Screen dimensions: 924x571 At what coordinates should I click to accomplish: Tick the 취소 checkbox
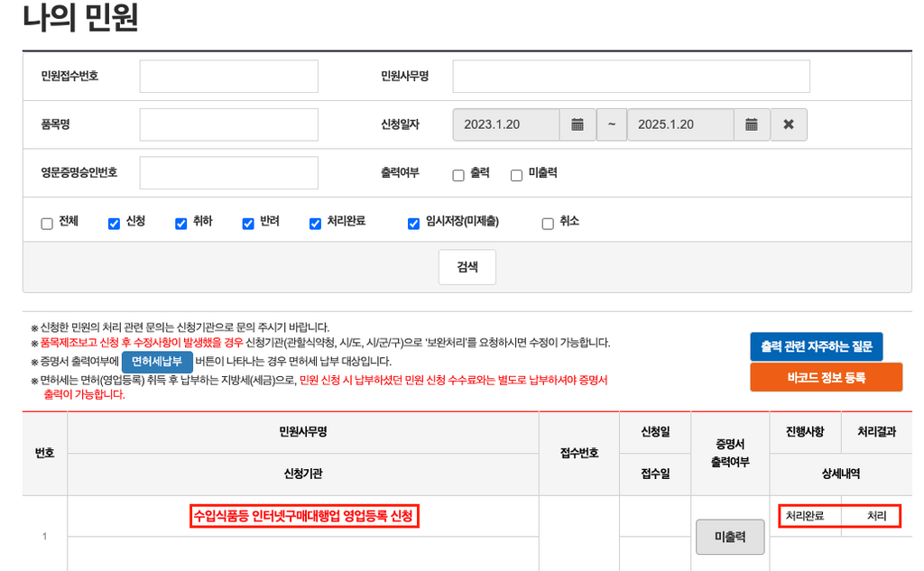[548, 224]
